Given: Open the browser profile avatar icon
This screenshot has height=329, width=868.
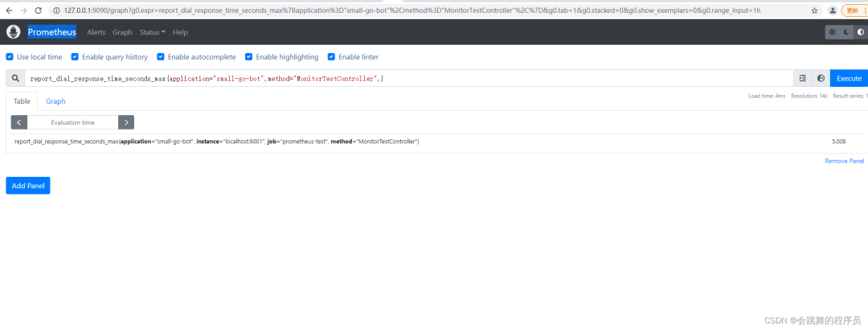Looking at the screenshot, I should point(833,10).
